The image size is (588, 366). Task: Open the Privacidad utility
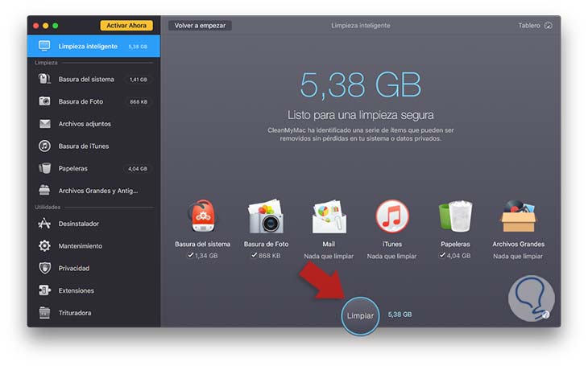point(93,268)
